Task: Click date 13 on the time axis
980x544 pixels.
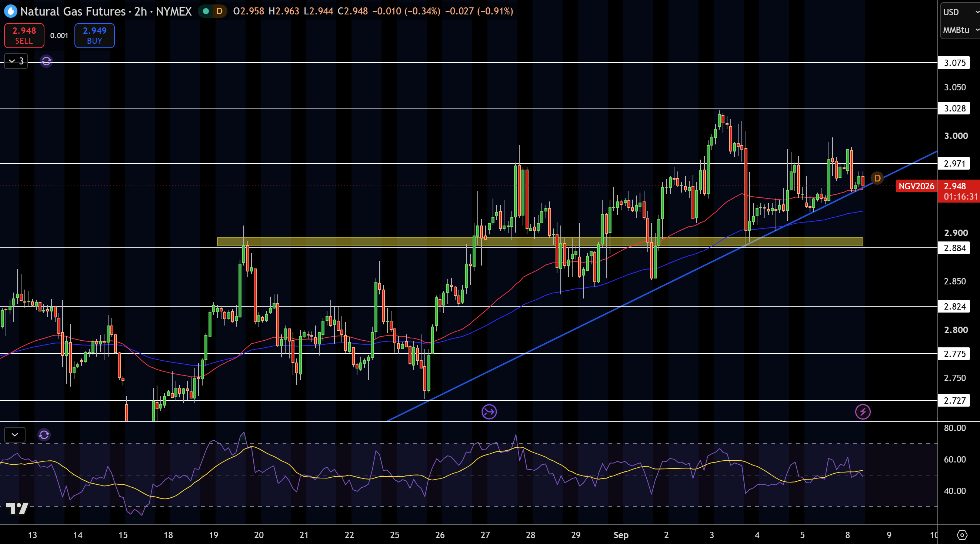Action: pos(32,535)
